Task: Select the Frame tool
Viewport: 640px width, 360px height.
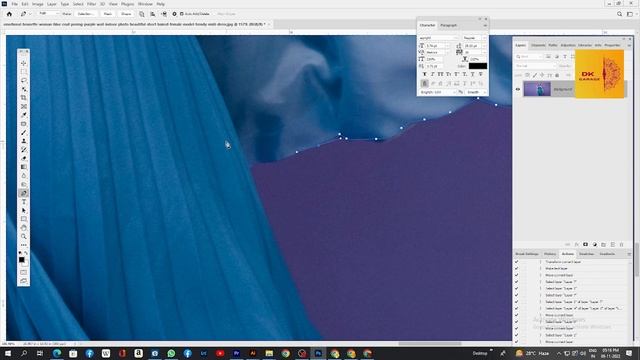Action: (24, 107)
